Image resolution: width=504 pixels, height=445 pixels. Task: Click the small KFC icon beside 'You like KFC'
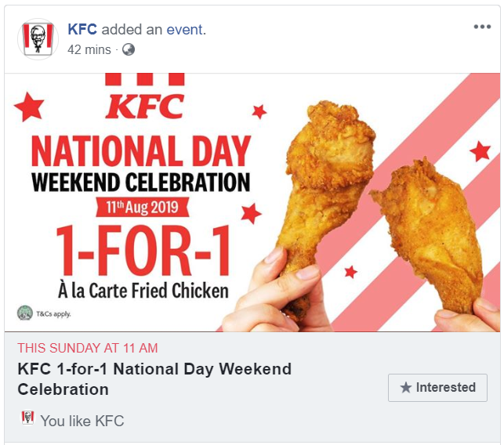click(x=27, y=418)
